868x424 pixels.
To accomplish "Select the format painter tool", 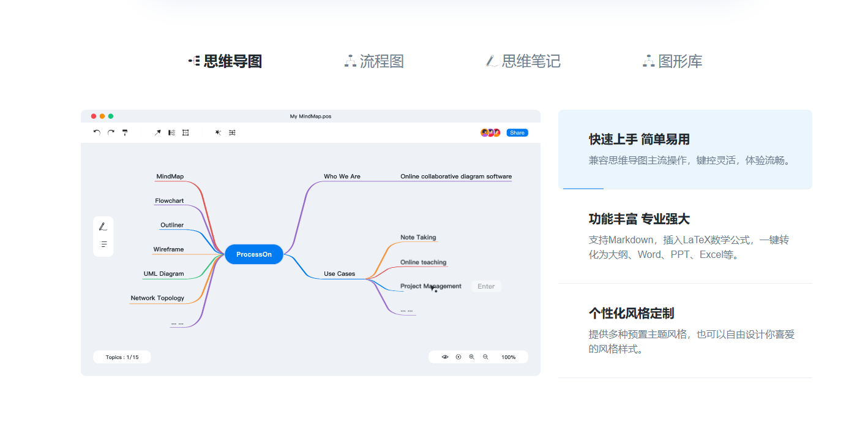I will [x=125, y=132].
